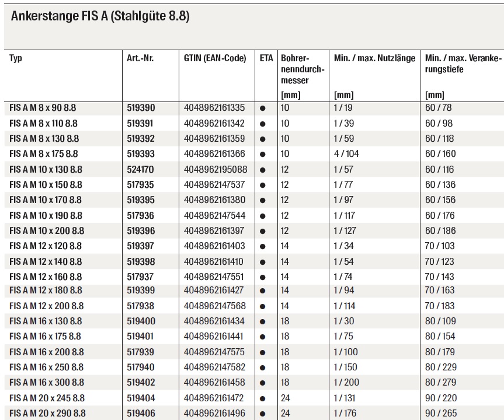Select type FIS A M 10 x 150 8.8
Screen dimensions: 504x420
pyautogui.click(x=46, y=185)
